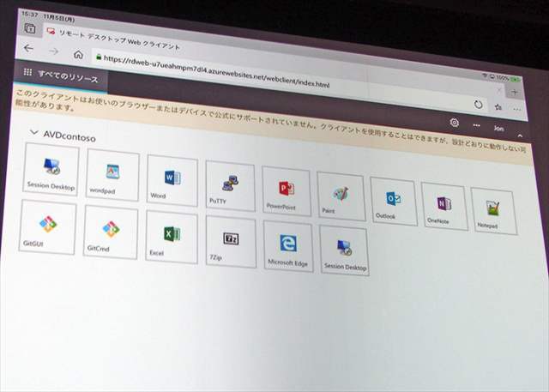Go to the browser home page
The image size is (549, 392).
coord(78,55)
